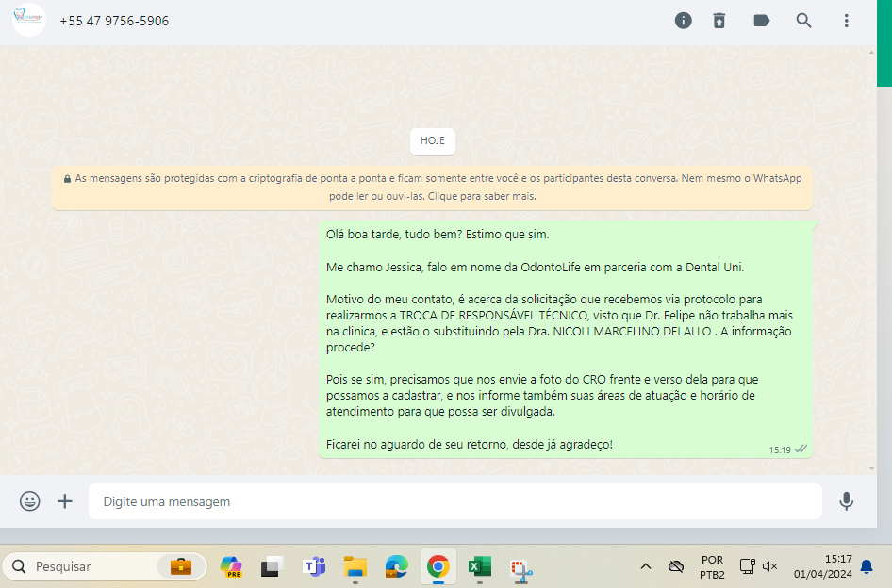This screenshot has width=892, height=588.
Task: Open Excel from the taskbar
Action: pyautogui.click(x=480, y=566)
